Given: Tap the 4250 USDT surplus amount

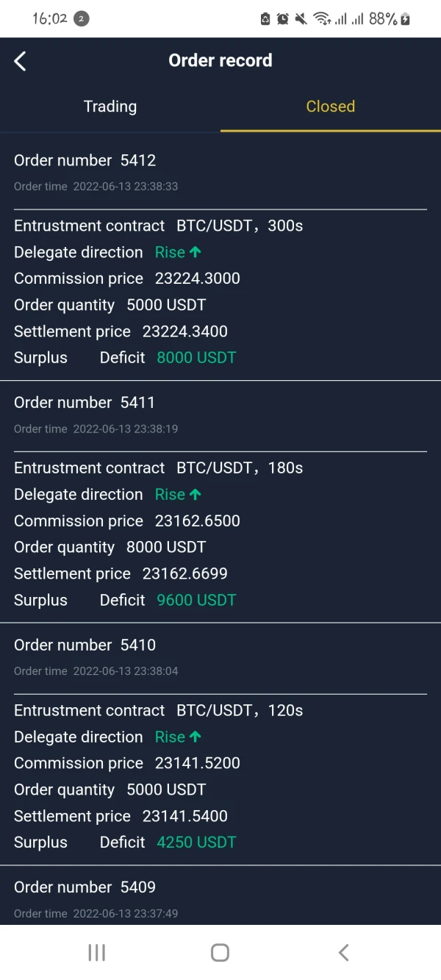Looking at the screenshot, I should (x=196, y=843).
